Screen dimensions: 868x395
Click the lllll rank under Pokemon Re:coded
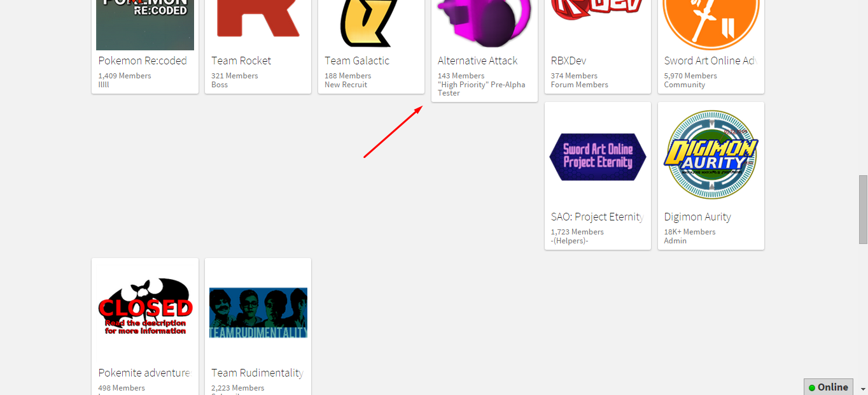pyautogui.click(x=104, y=85)
